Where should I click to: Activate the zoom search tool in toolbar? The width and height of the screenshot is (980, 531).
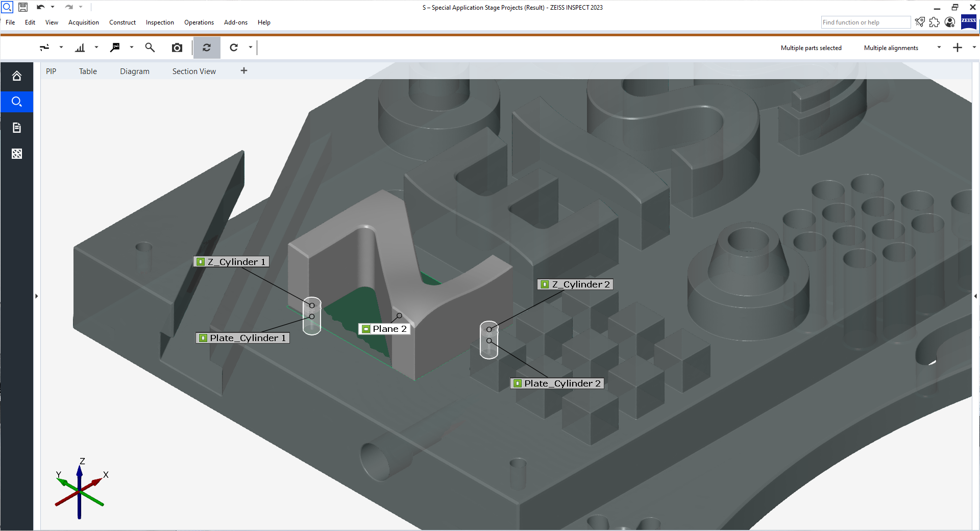click(x=150, y=47)
